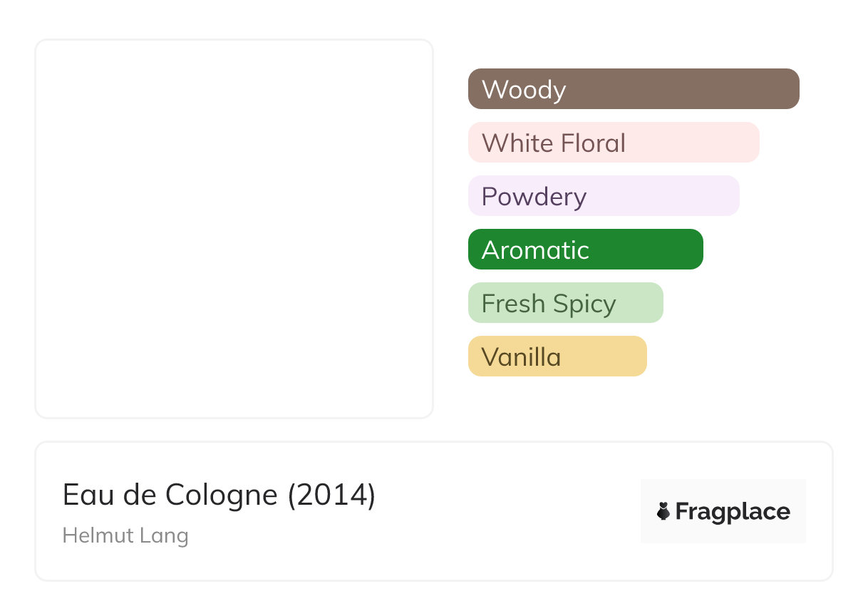This screenshot has width=868, height=616.
Task: Click the 'Fresh Spicy' text label
Action: 549,304
